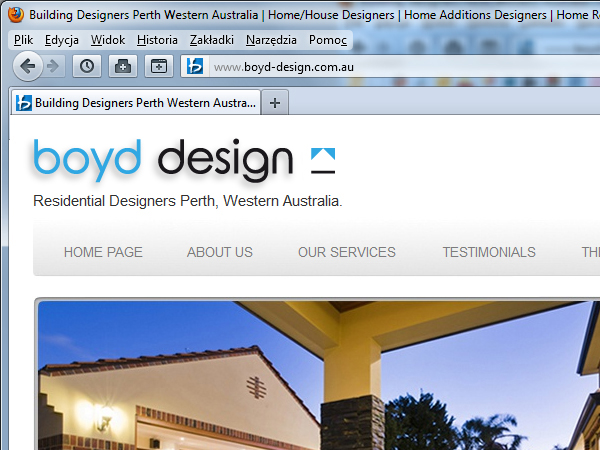Open the Zakładki menu
600x450 pixels.
pyautogui.click(x=212, y=40)
